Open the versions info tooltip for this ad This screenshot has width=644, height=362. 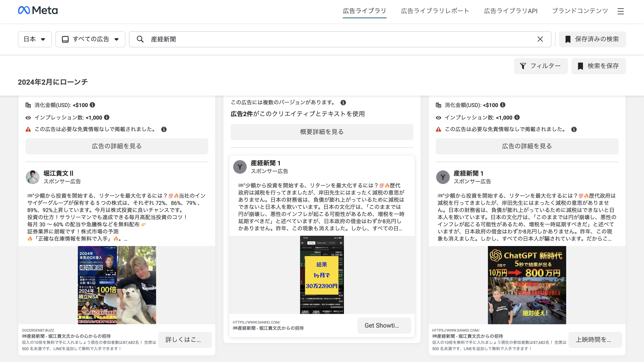coord(343,102)
